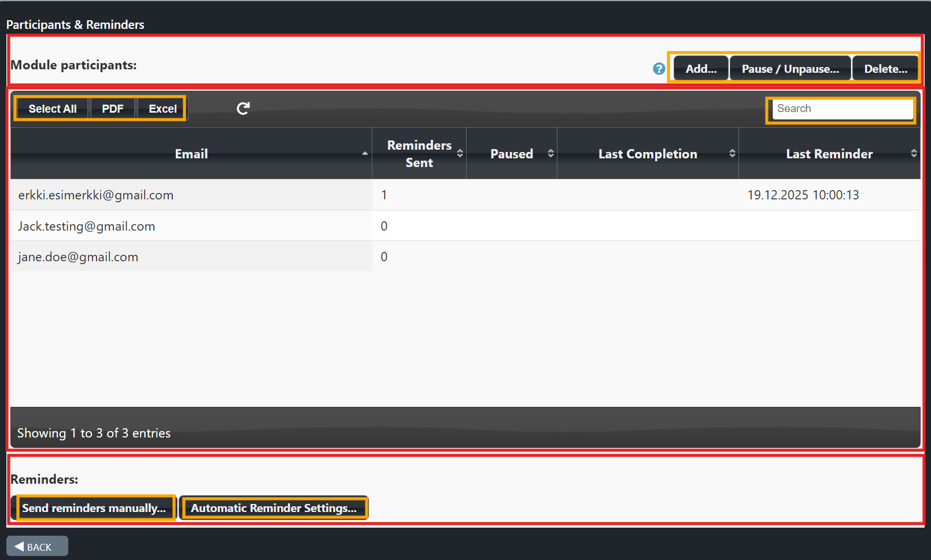Export the table to Excel
Image resolution: width=931 pixels, height=560 pixels.
[162, 109]
